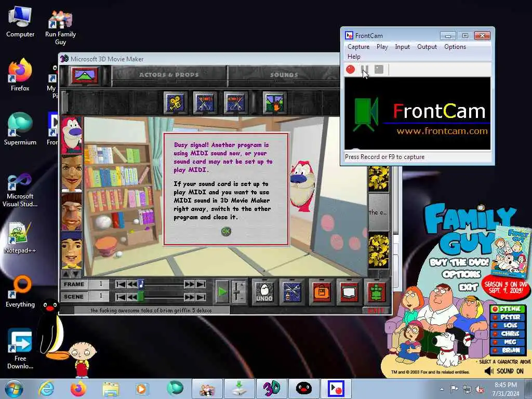The width and height of the screenshot is (532, 399).
Task: Jump to first frame on frame slider
Action: click(121, 284)
